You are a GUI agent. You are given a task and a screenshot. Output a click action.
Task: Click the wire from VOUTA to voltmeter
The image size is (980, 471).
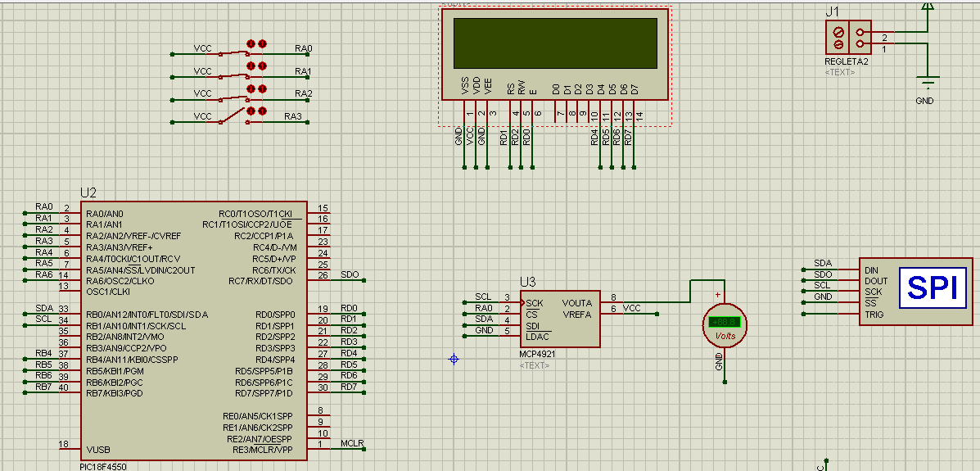pos(690,292)
